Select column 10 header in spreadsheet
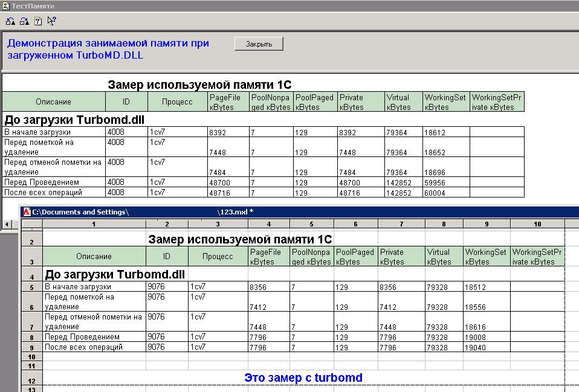This screenshot has height=392, width=579. tap(537, 224)
